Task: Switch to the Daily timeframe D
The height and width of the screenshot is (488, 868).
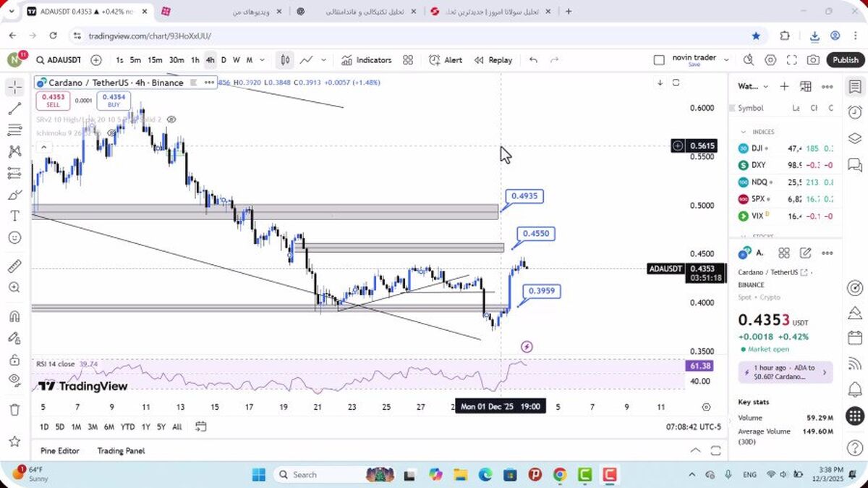Action: click(x=224, y=60)
